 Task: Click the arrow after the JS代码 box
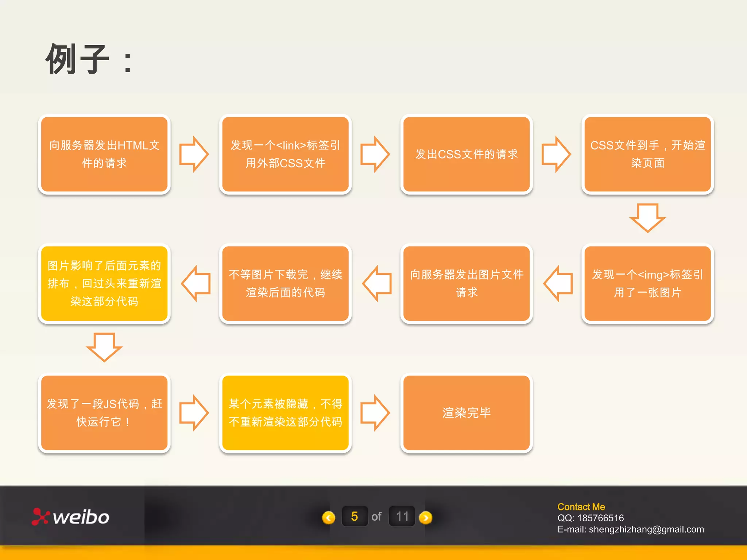(x=194, y=413)
